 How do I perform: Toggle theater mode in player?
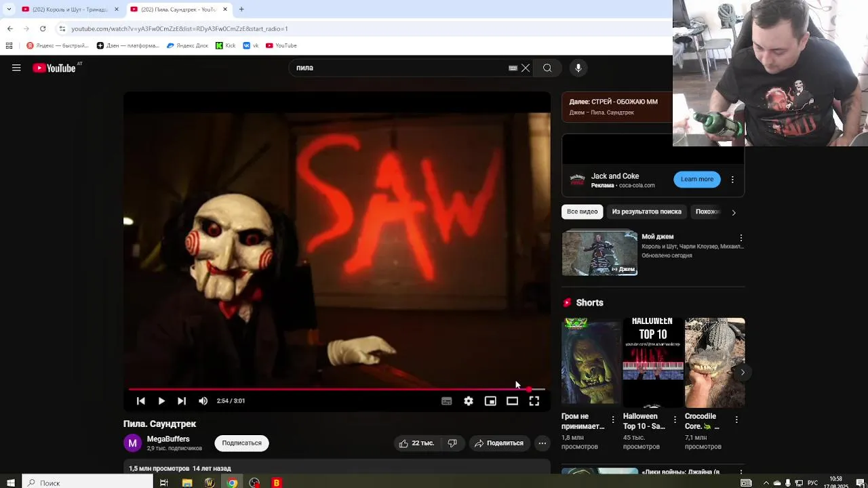(x=512, y=401)
